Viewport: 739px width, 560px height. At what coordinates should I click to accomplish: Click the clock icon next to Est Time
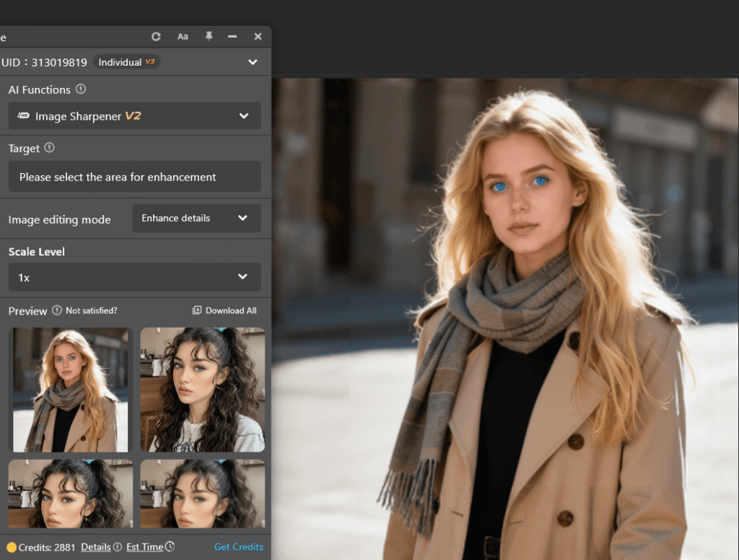[x=170, y=547]
